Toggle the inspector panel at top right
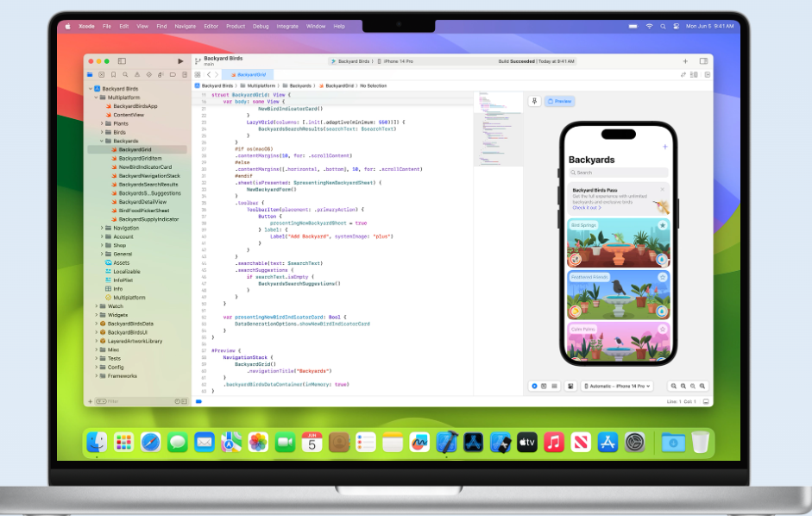 click(703, 61)
